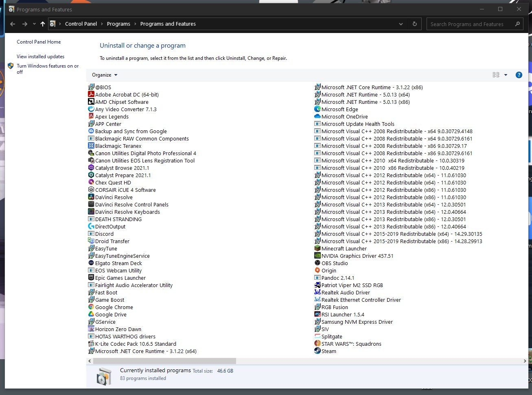Image resolution: width=532 pixels, height=395 pixels.
Task: Open View installed updates link
Action: (x=40, y=57)
